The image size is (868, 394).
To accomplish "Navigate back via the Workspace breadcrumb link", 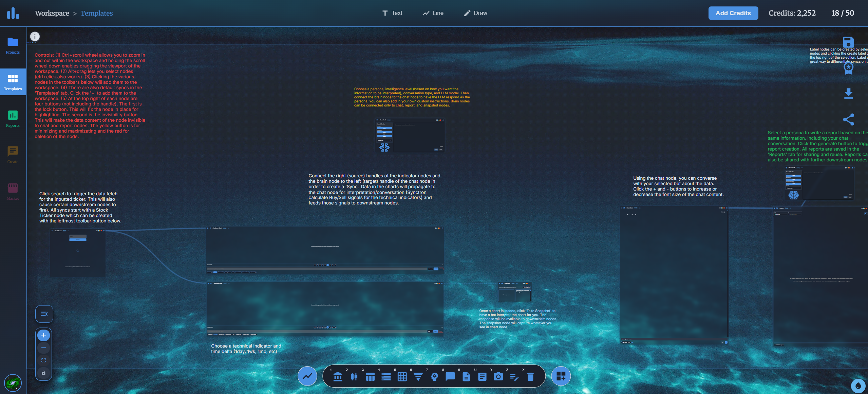I will tap(52, 13).
